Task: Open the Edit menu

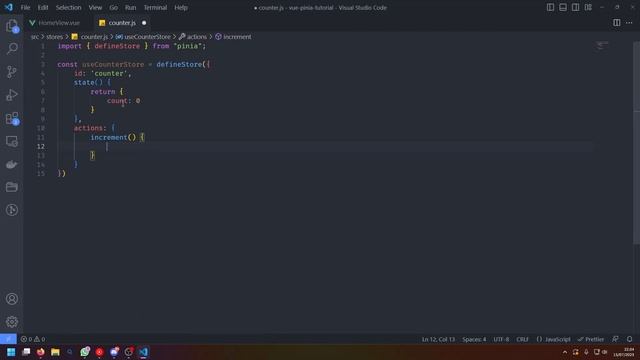Action: pyautogui.click(x=43, y=7)
